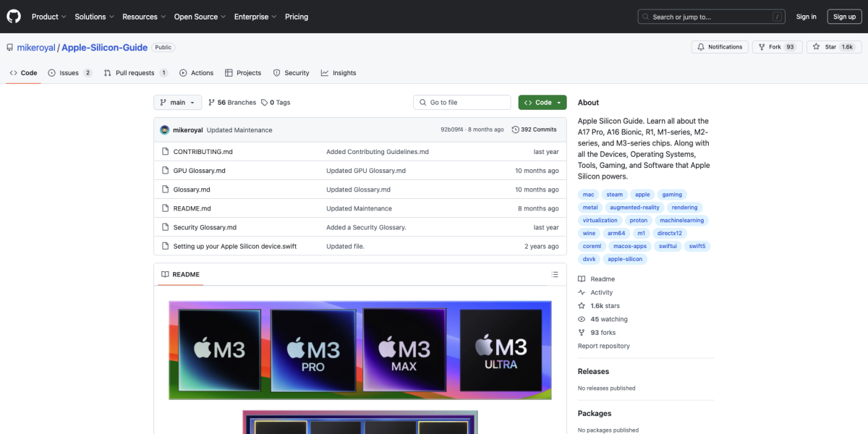Click the GitHub logo icon
Image resolution: width=868 pixels, height=434 pixels.
[x=14, y=16]
